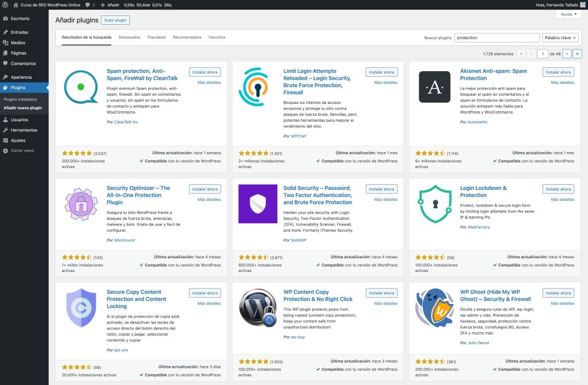Open the Herramientas wrench icon in sidebar

[x=5, y=130]
